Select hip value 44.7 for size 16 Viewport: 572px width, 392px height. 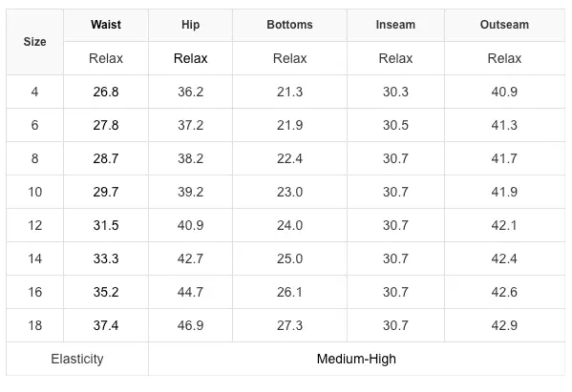click(190, 292)
